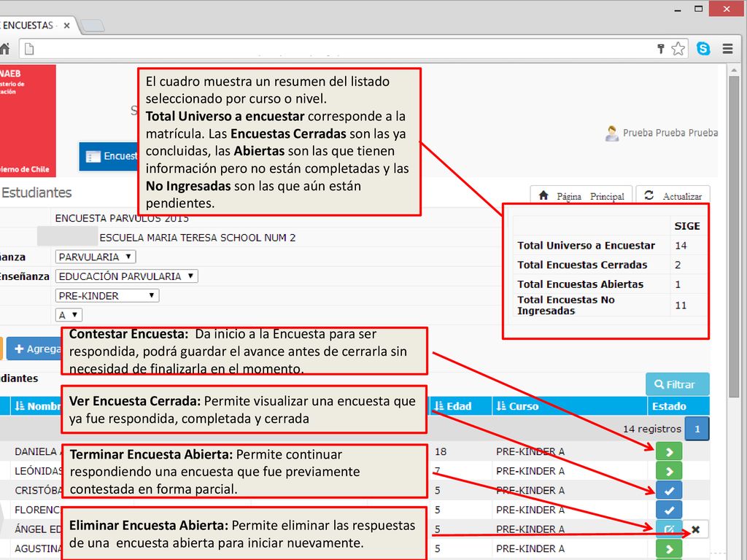Close the ENCUESTAS browser tab

66,26
